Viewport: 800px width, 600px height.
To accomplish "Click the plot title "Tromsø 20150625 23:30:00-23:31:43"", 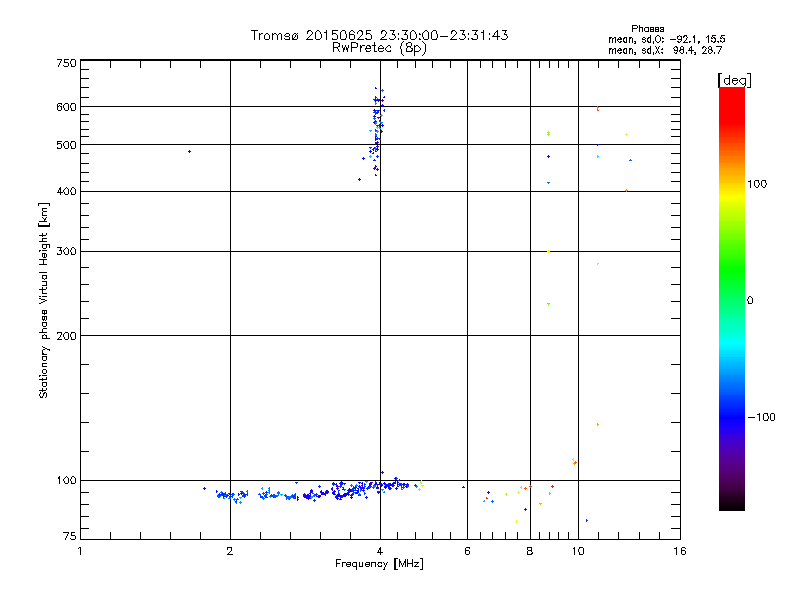I will pos(379,35).
